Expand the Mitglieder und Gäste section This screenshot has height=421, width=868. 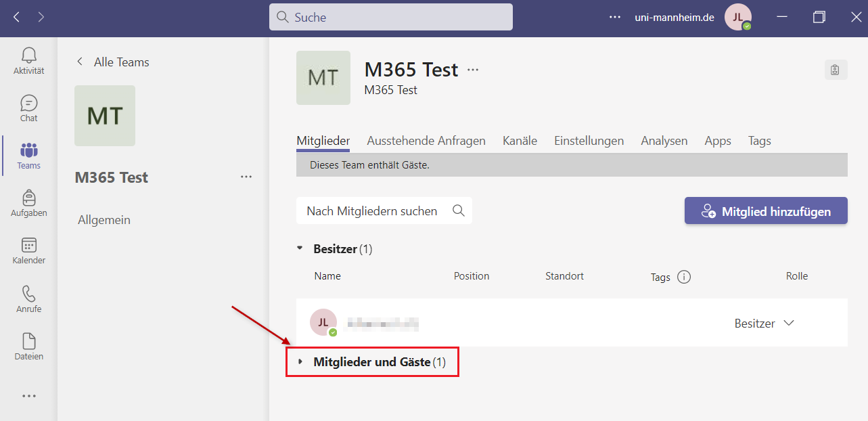coord(300,362)
